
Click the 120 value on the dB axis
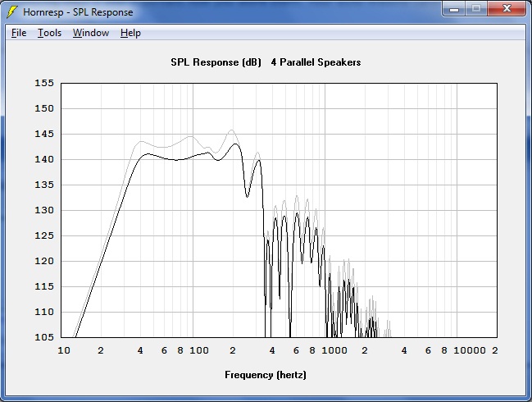(44, 261)
